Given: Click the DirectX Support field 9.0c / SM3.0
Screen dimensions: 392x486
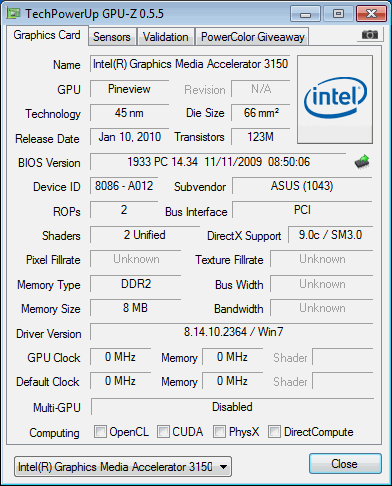Looking at the screenshot, I should point(330,235).
